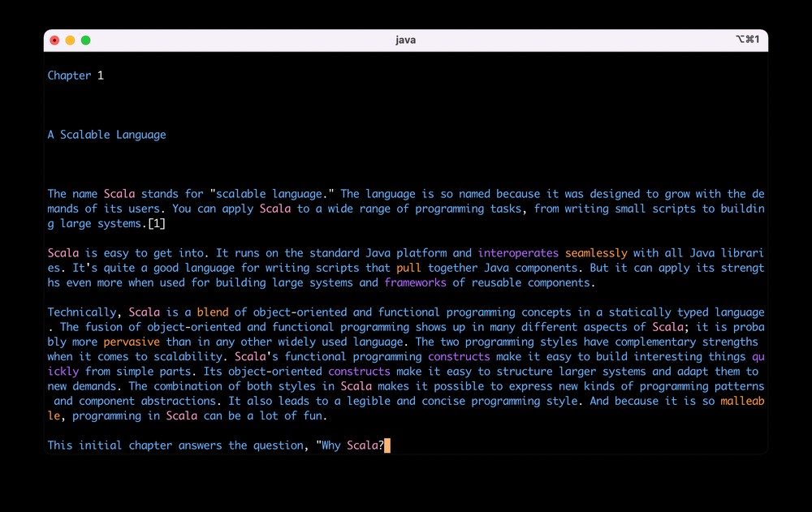Click the green fullscreen window button

point(85,41)
